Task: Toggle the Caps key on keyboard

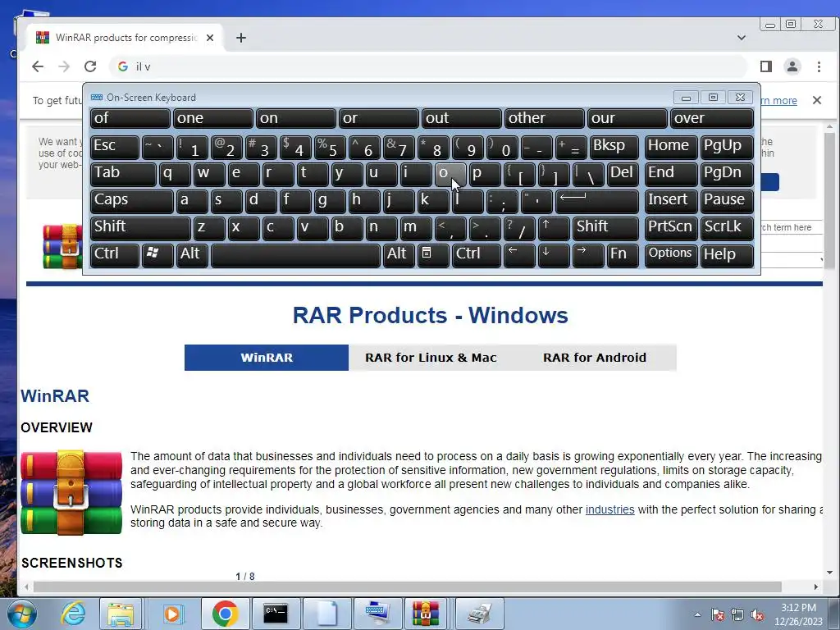Action: [x=131, y=200]
